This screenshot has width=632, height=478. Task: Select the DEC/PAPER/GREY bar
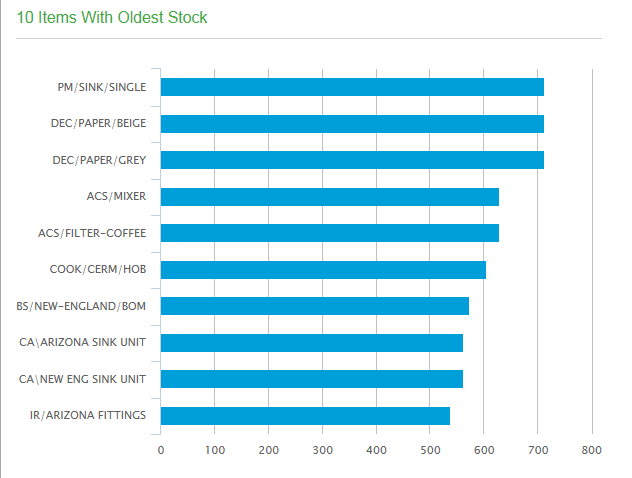click(x=352, y=160)
